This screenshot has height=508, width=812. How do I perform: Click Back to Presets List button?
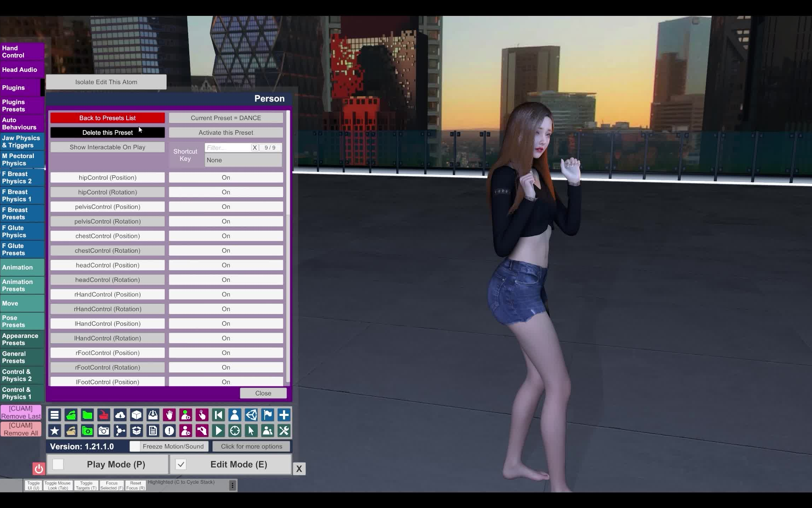(107, 117)
